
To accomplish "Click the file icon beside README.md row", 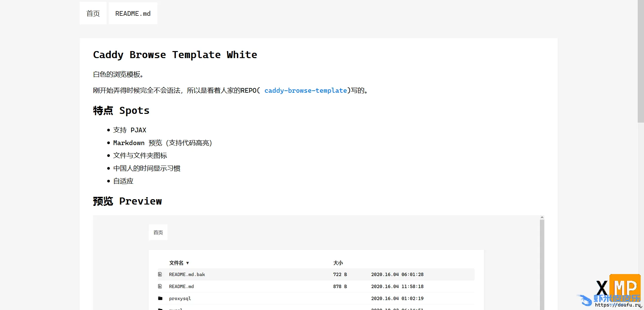I will point(160,286).
